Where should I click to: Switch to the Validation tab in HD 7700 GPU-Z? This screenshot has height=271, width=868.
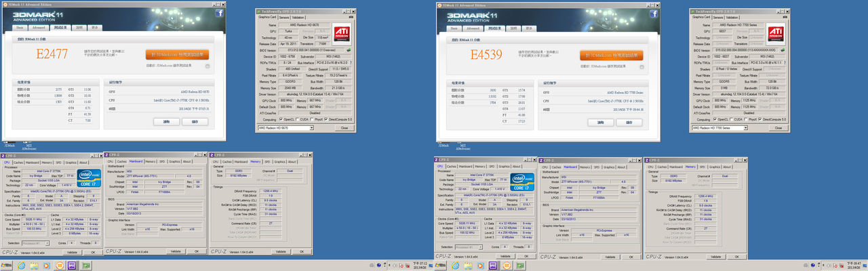[732, 18]
